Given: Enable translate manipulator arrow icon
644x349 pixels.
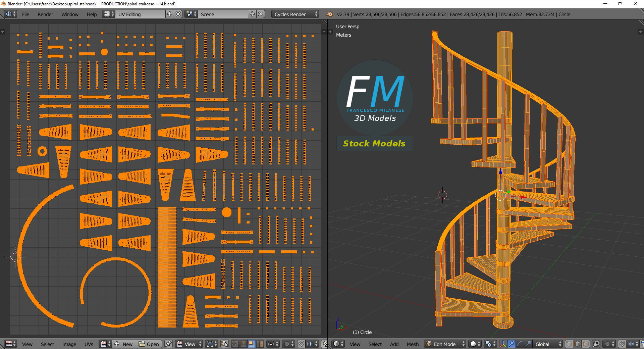Looking at the screenshot, I should coord(512,344).
